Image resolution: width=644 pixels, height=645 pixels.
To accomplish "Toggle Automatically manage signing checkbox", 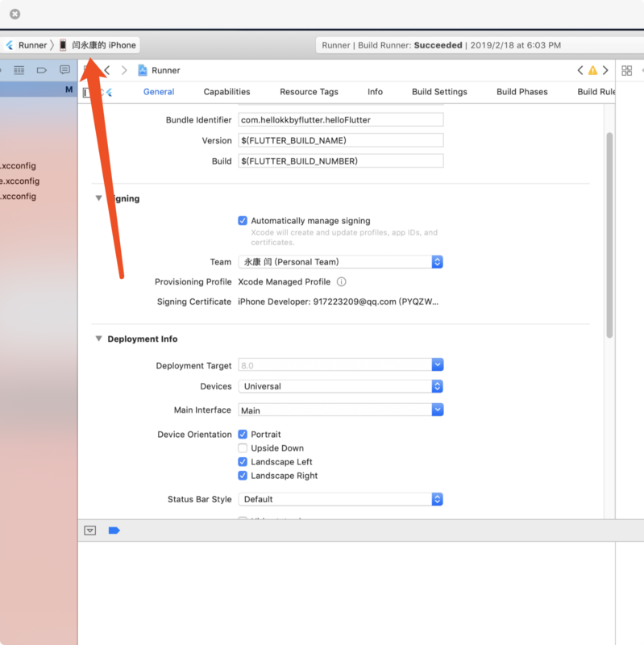I will point(243,221).
